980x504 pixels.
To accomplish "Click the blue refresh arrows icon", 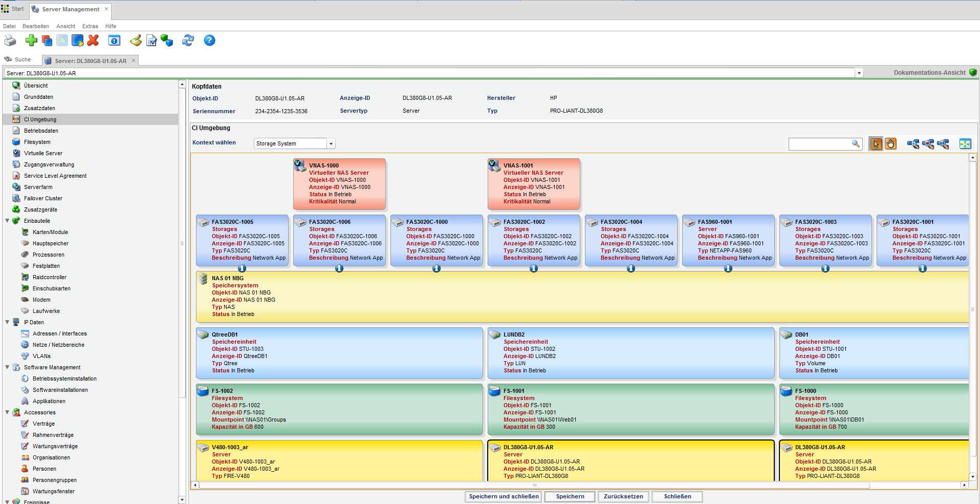I will click(x=188, y=40).
